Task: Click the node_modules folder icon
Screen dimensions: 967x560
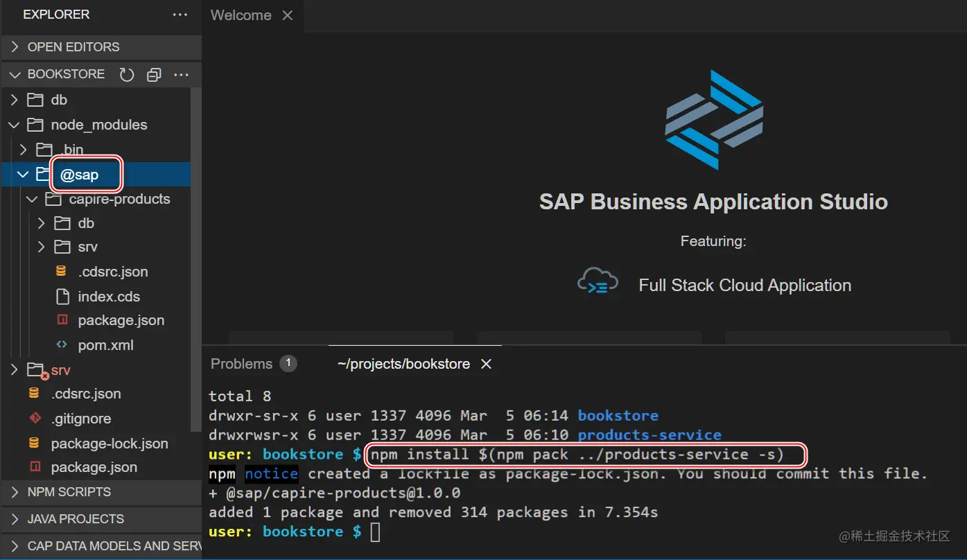Action: point(35,125)
